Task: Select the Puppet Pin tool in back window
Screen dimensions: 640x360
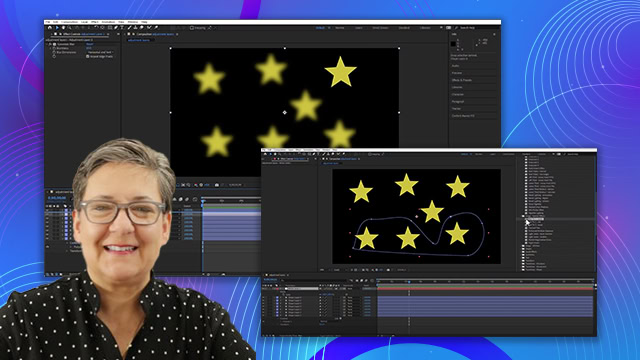Action: click(x=156, y=28)
